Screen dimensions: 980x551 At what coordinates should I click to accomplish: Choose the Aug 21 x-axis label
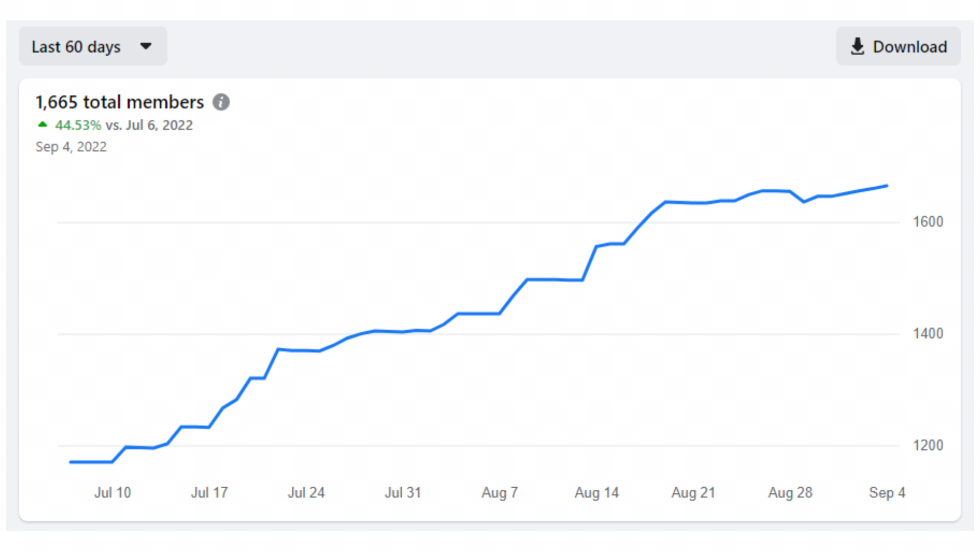click(693, 493)
